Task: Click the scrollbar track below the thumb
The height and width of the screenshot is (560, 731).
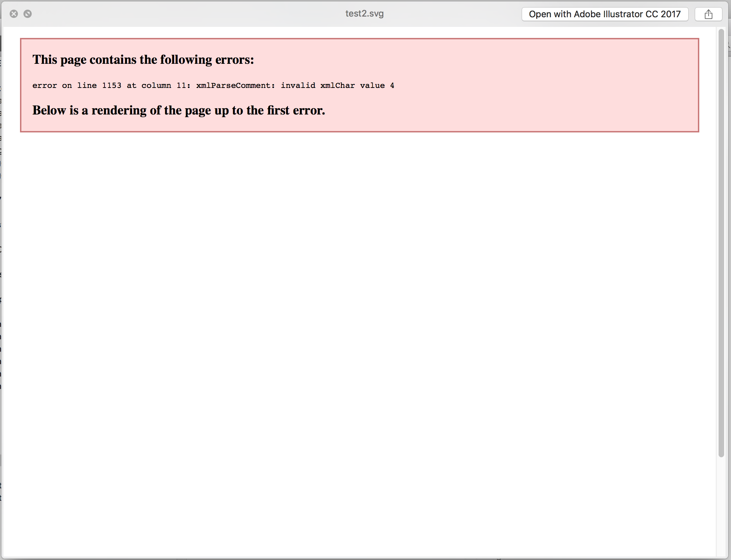Action: tap(721, 507)
